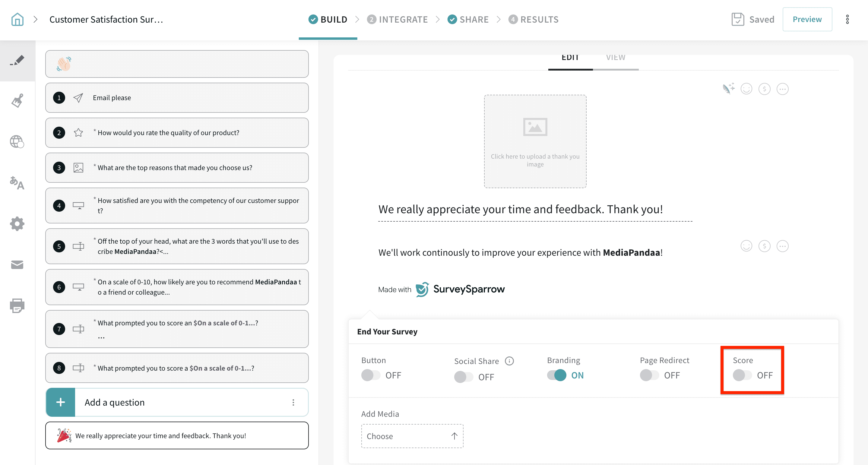Image resolution: width=868 pixels, height=465 pixels.
Task: Open the design paintbrush sidebar icon
Action: pos(17,100)
